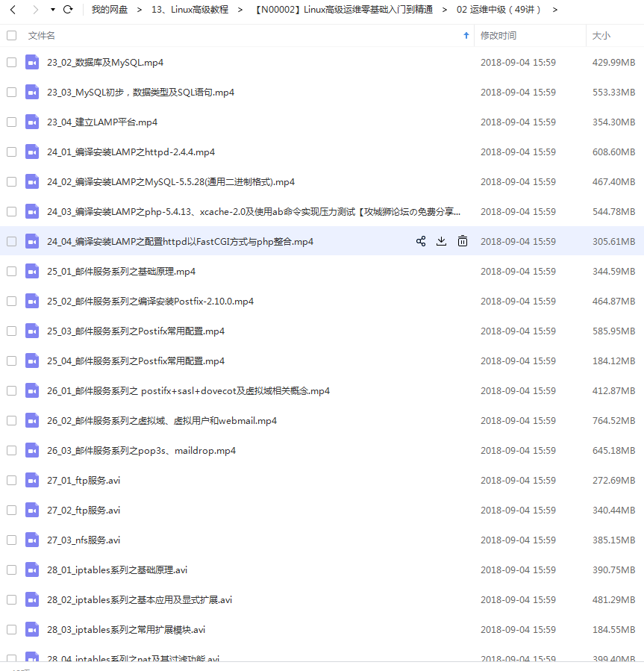
Task: Open 23_04_建立LAMP平台.mp4
Action: click(x=102, y=122)
